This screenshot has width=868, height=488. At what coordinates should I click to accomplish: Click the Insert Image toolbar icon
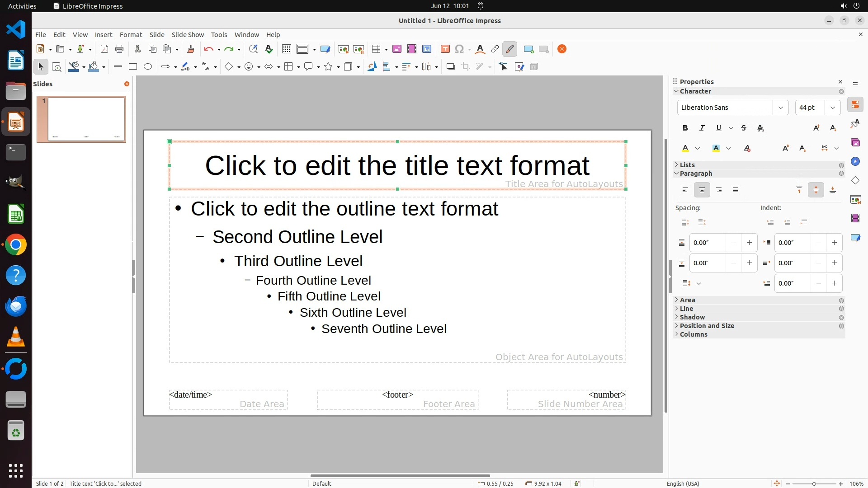[397, 49]
